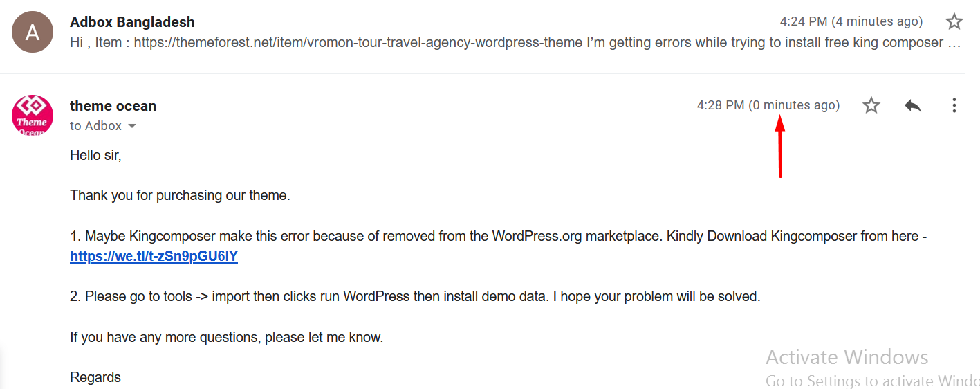This screenshot has width=980, height=389.
Task: Open the we.tl Kingcomposer download link
Action: (154, 256)
